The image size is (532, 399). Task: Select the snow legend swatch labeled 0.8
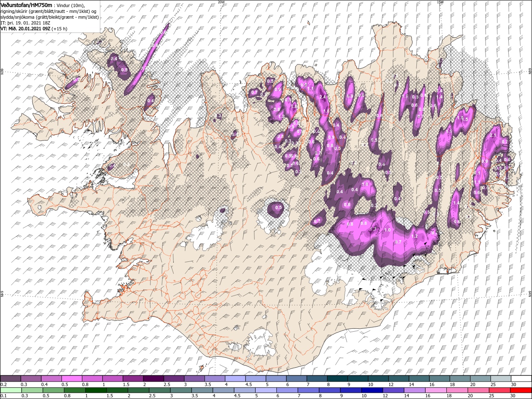coord(92,379)
